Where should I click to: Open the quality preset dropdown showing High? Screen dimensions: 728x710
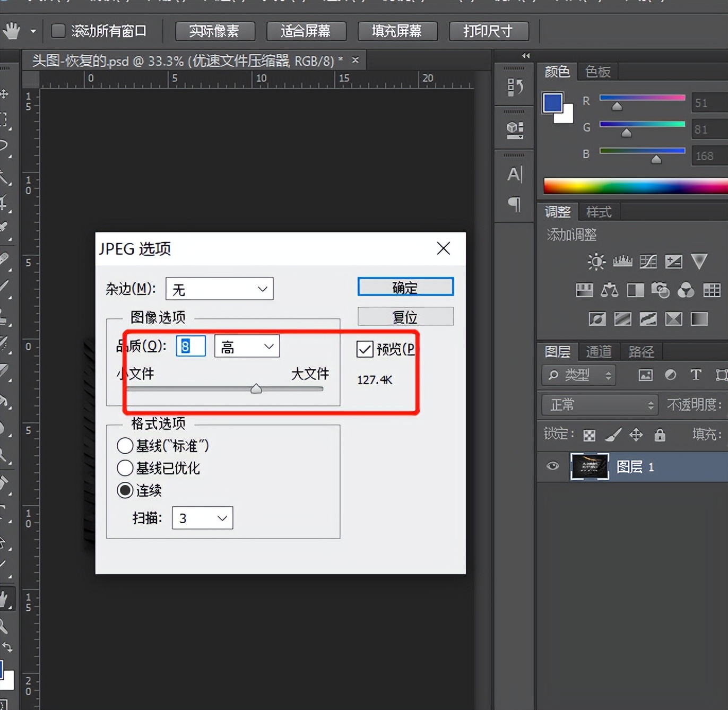[x=247, y=347]
